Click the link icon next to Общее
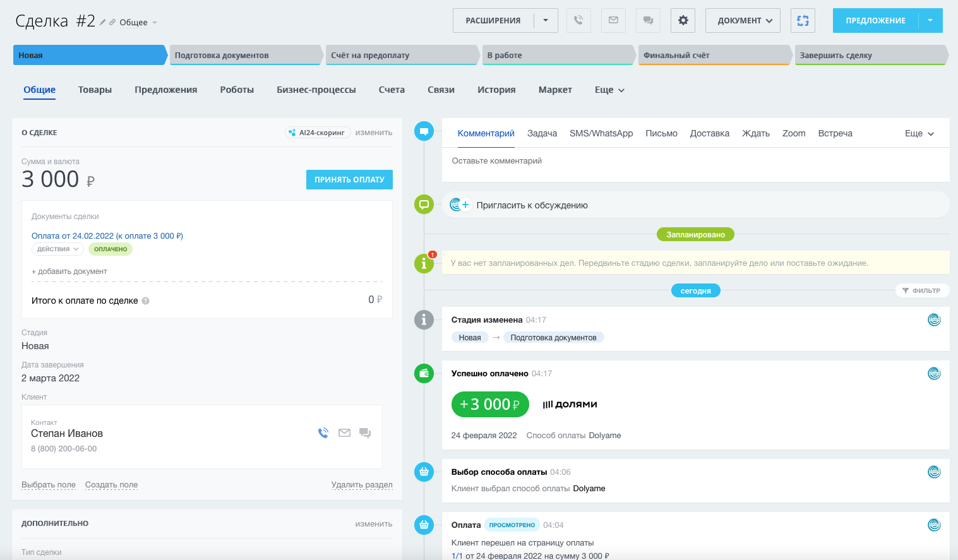 (x=112, y=22)
